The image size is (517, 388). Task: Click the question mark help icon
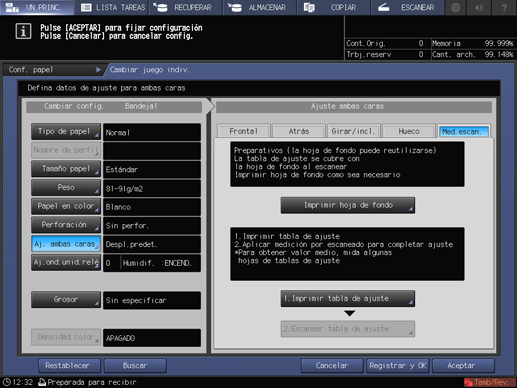(504, 7)
